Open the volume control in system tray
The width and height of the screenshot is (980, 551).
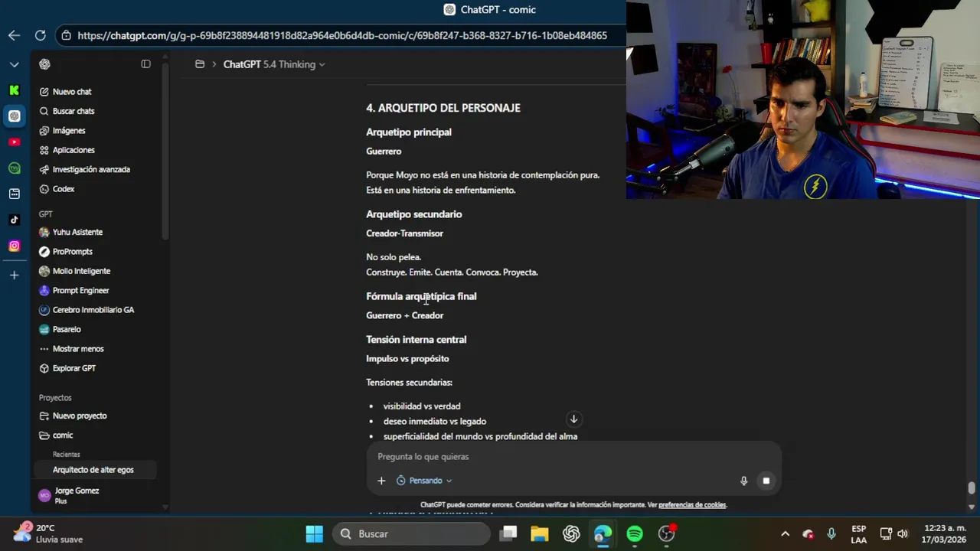pos(903,533)
